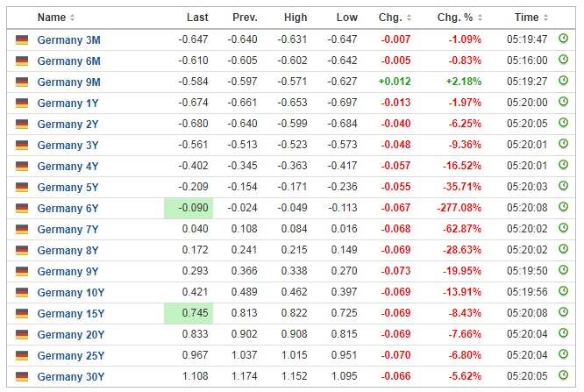Click the +0.012 change value
The height and width of the screenshot is (392, 584).
click(x=395, y=82)
